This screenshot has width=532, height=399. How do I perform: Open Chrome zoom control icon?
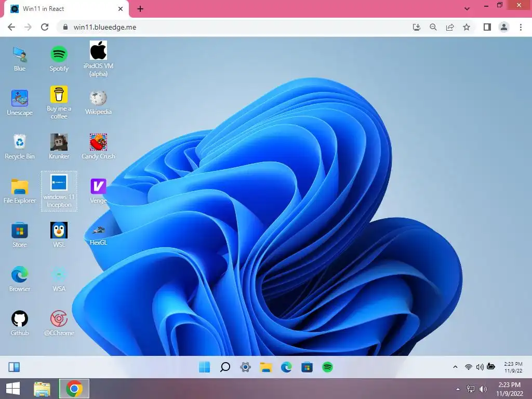coord(433,27)
